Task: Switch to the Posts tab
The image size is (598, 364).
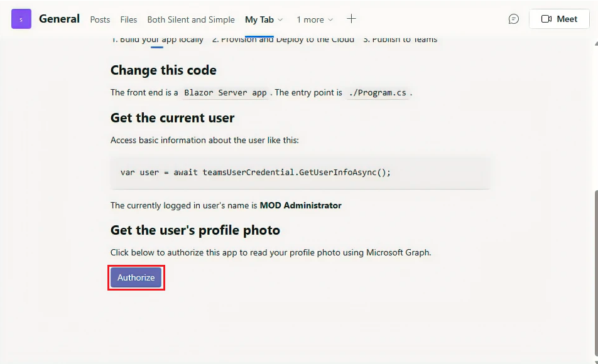Action: click(100, 19)
